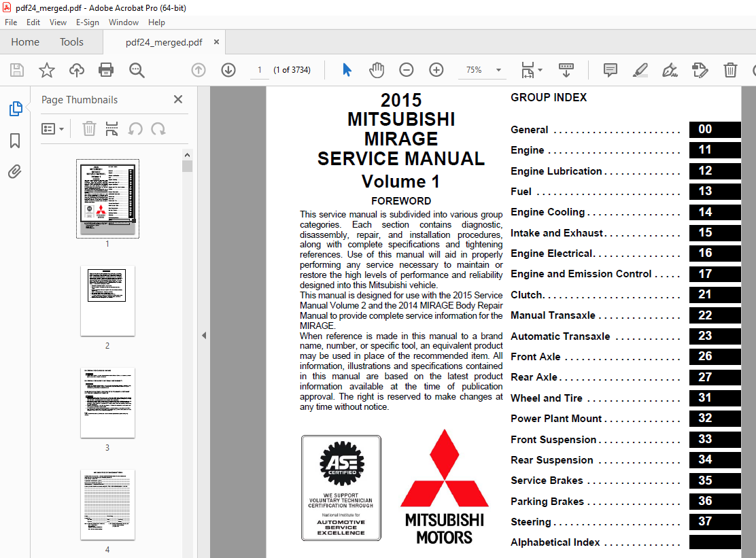Select page 3 thumbnail
The width and height of the screenshot is (756, 558).
pos(107,403)
